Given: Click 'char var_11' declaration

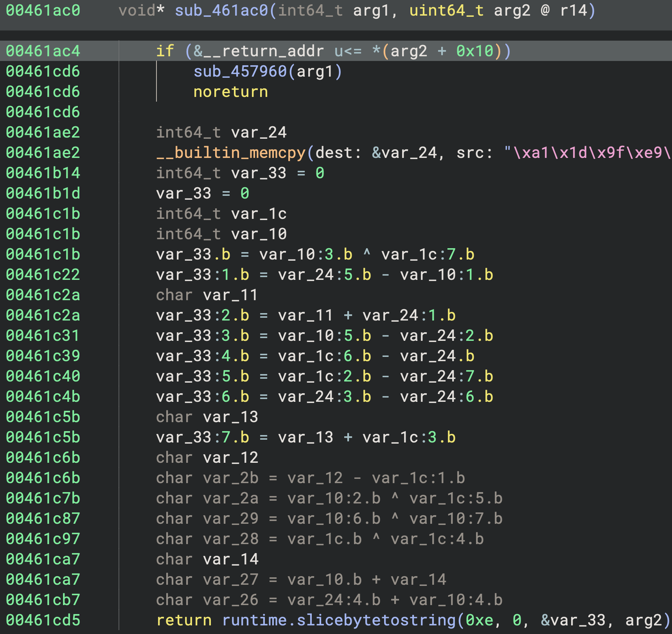Looking at the screenshot, I should (207, 295).
